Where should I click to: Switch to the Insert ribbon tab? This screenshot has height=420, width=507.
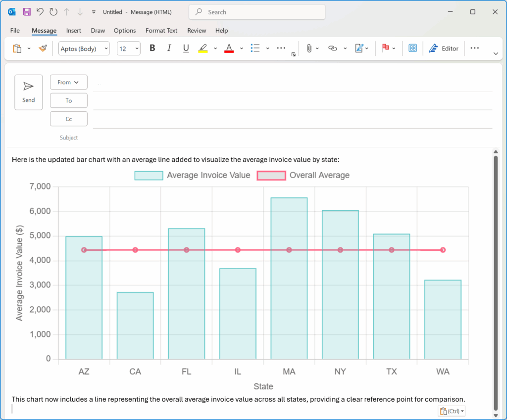(x=73, y=30)
